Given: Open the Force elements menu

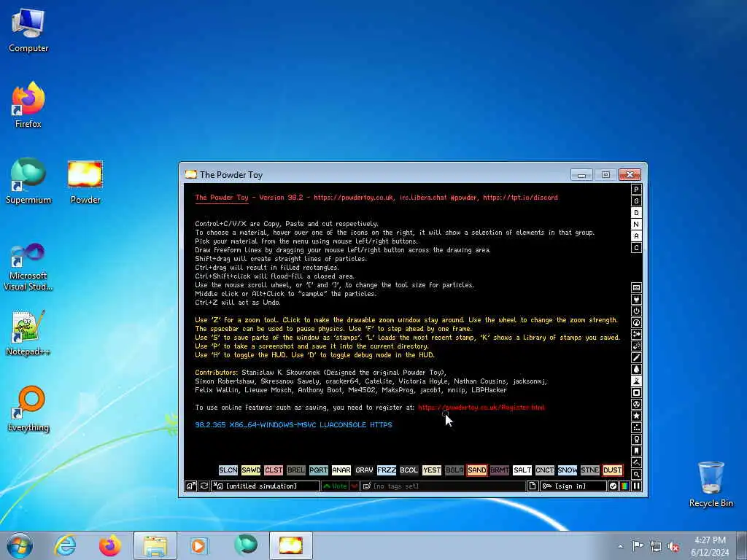Looking at the screenshot, I should (x=636, y=334).
